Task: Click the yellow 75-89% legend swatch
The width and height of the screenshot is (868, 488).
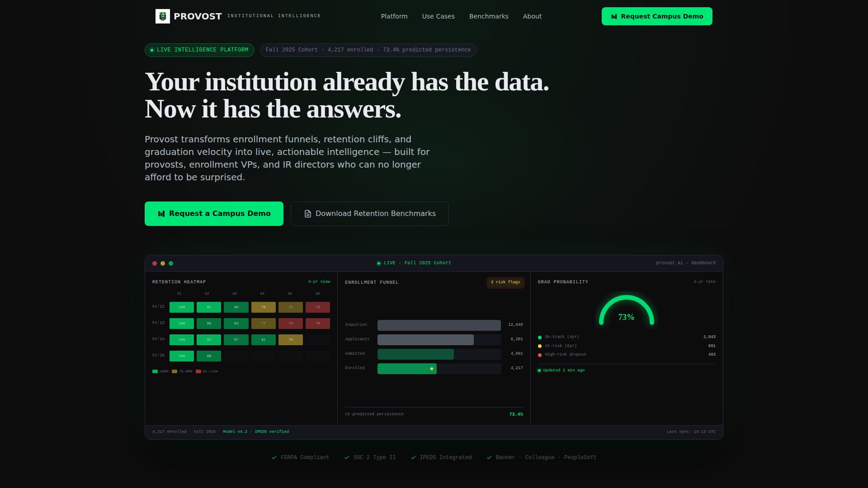Action: (x=175, y=371)
